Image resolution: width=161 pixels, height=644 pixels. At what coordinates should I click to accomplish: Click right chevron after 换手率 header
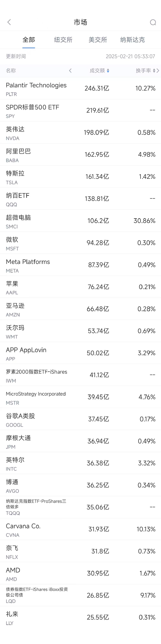[x=158, y=71]
